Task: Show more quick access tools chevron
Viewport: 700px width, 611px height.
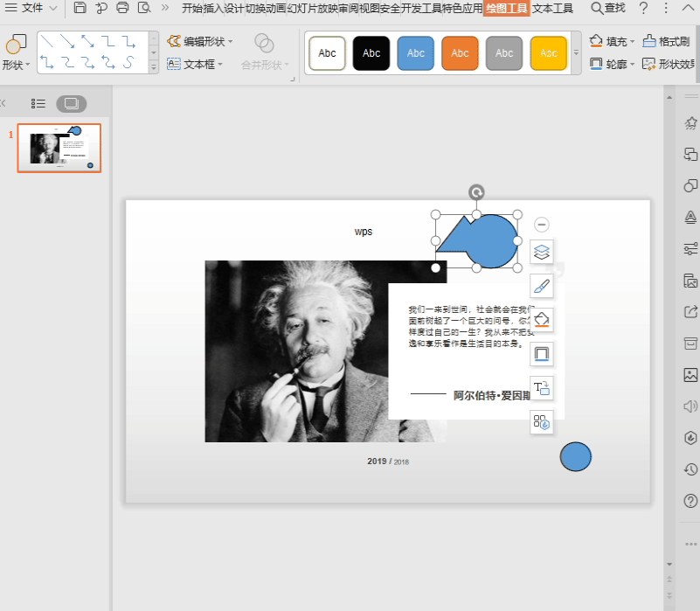Action: tap(165, 8)
